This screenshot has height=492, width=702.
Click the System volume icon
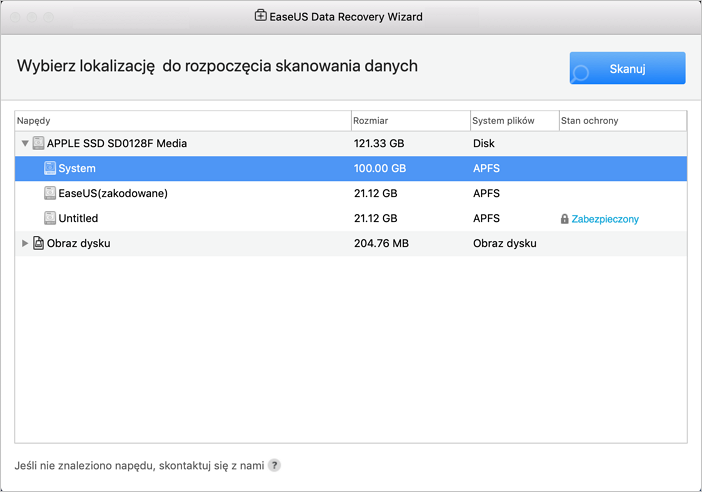point(50,168)
